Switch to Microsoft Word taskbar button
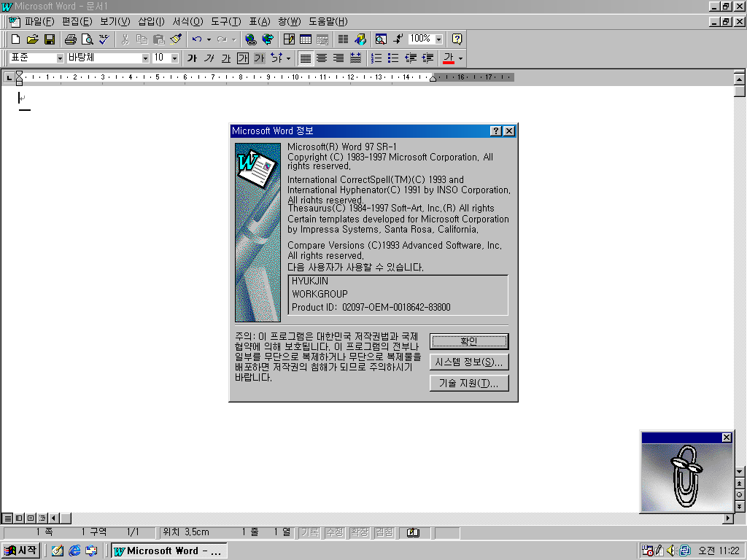 [169, 551]
